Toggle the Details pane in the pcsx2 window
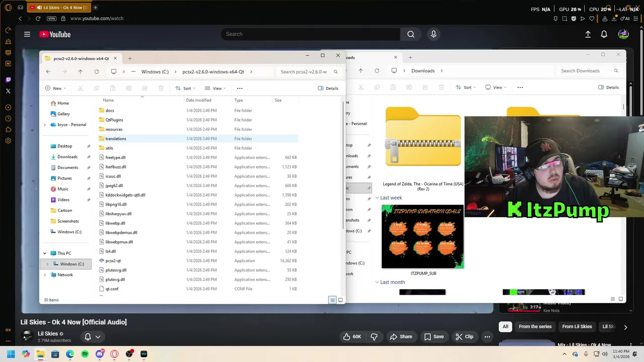This screenshot has height=362, width=644. [x=328, y=88]
